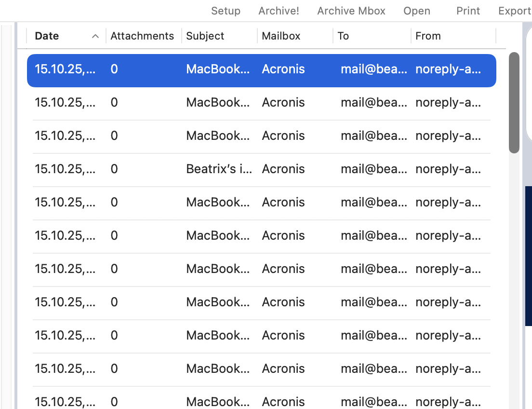Click the recipient address in the Beatrix's row
Viewport: 532px width, 409px height.
tap(373, 169)
